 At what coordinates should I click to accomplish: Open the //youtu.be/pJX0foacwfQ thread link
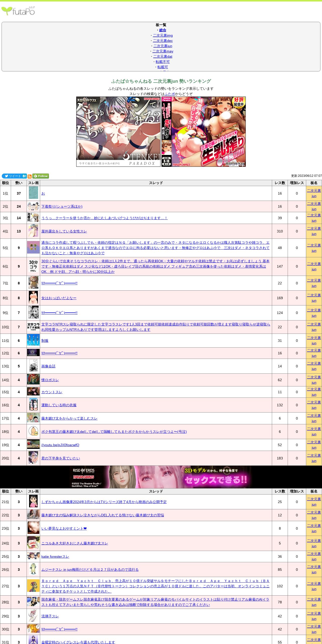[60, 445]
